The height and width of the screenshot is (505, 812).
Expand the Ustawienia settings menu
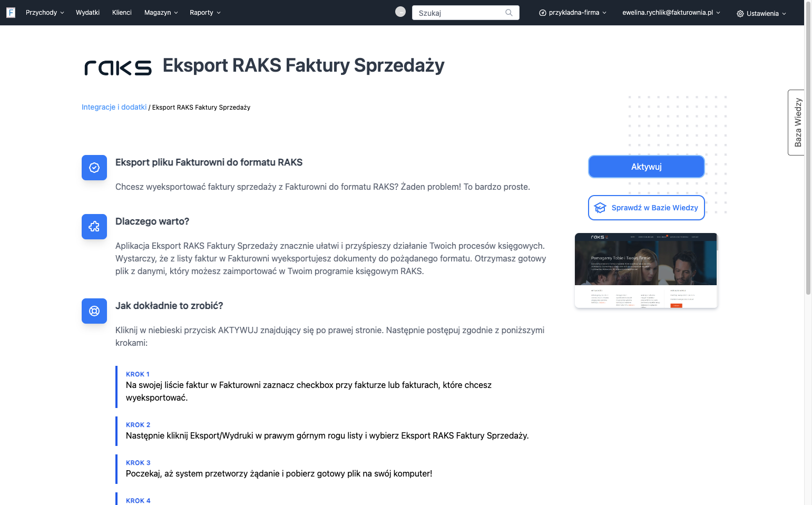[761, 14]
